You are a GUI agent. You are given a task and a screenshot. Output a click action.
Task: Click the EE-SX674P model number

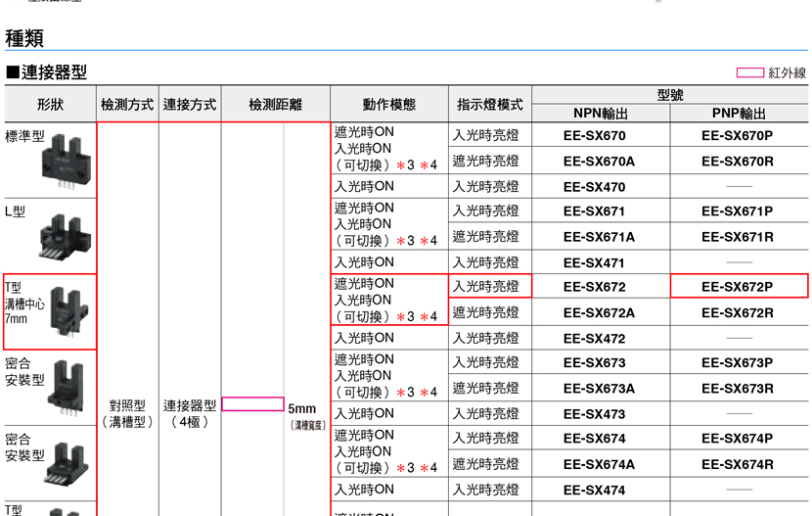click(737, 439)
